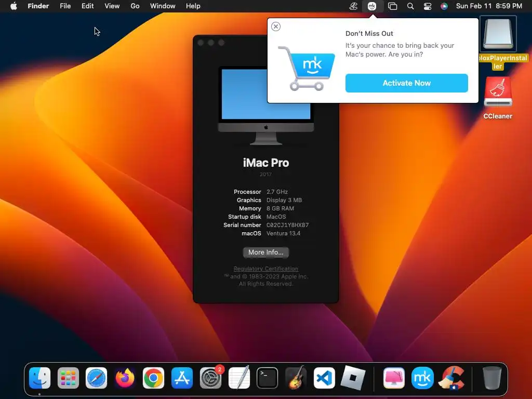
Task: Click the menu bar icon left of MacKeeper
Action: [x=353, y=6]
